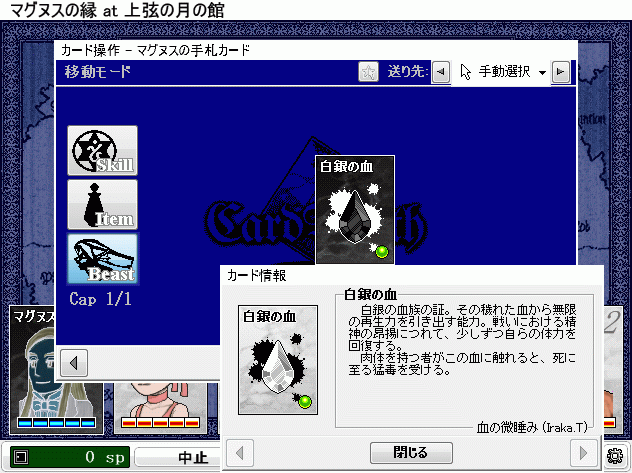Viewport: 632px width, 473px height.
Task: Select the マグヌス character portrait
Action: (x=56, y=369)
